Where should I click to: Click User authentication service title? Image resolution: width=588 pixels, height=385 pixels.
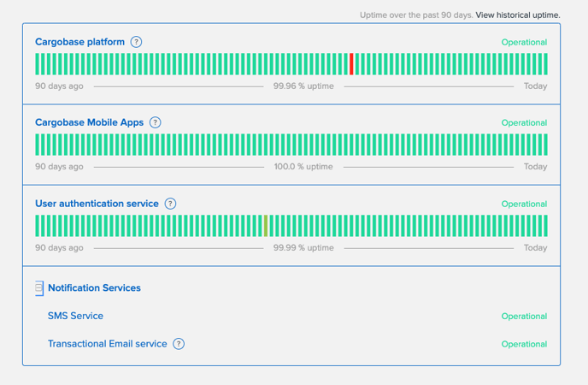pyautogui.click(x=97, y=204)
